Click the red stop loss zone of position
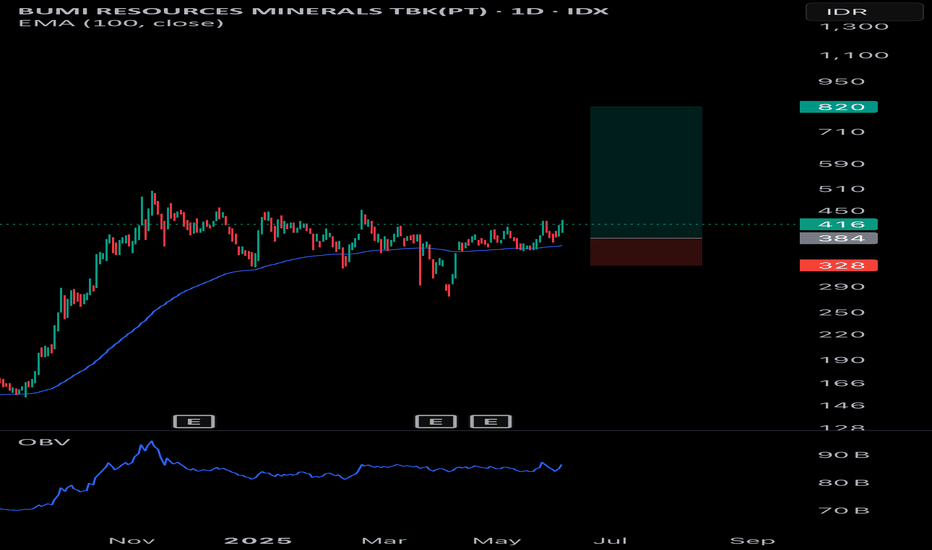The width and height of the screenshot is (932, 550). [x=646, y=252]
